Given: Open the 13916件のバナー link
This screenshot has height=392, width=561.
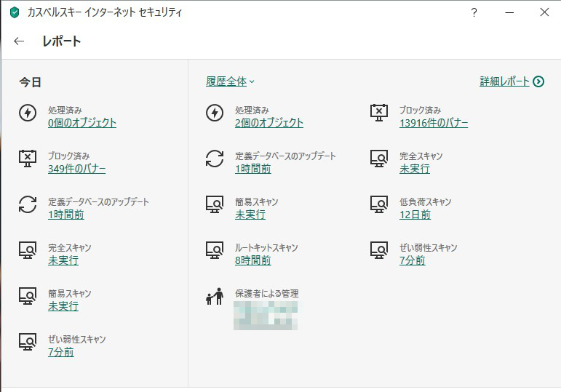Looking at the screenshot, I should [x=434, y=123].
